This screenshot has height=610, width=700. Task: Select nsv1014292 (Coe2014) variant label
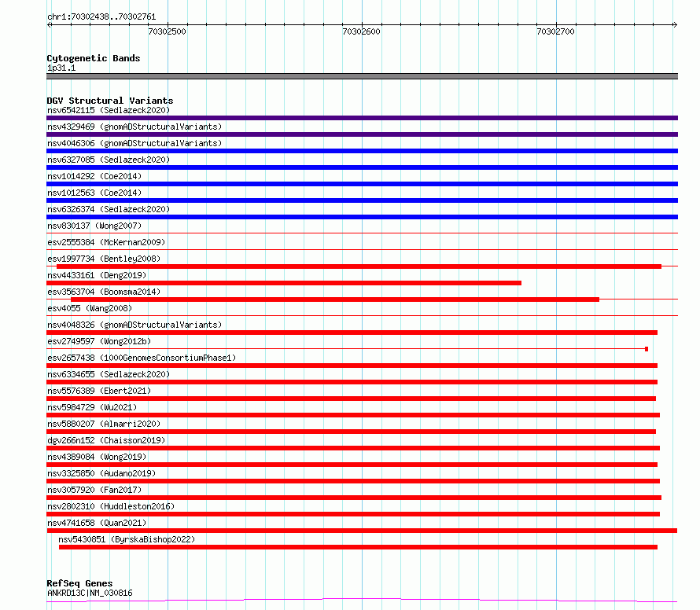94,176
